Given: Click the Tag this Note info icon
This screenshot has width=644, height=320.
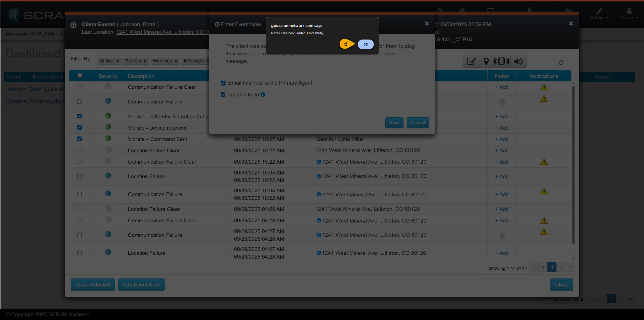Looking at the screenshot, I should point(263,94).
